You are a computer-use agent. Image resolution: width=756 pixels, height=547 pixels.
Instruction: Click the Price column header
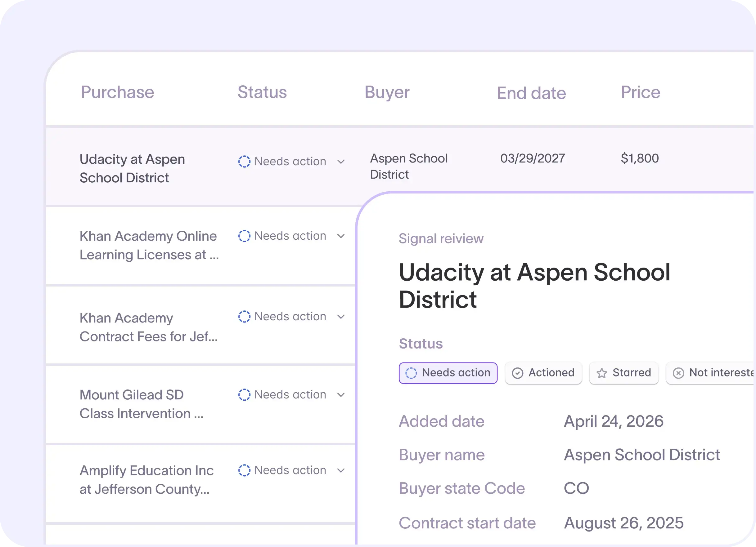[x=640, y=92]
